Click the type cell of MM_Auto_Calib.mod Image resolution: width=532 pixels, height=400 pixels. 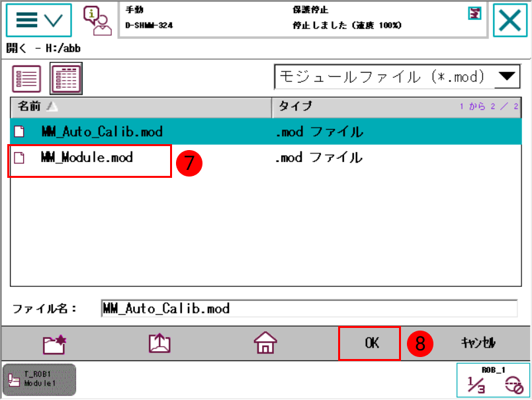pyautogui.click(x=320, y=132)
